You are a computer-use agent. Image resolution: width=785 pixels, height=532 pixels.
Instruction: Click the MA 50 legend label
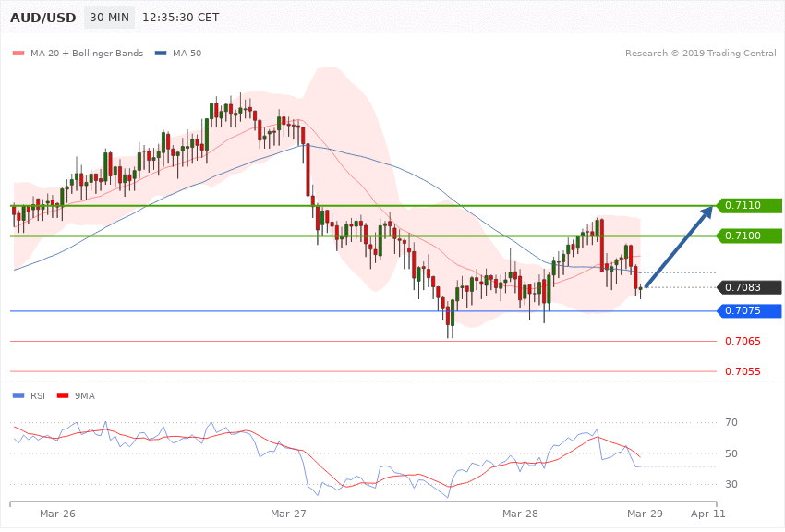click(x=187, y=54)
